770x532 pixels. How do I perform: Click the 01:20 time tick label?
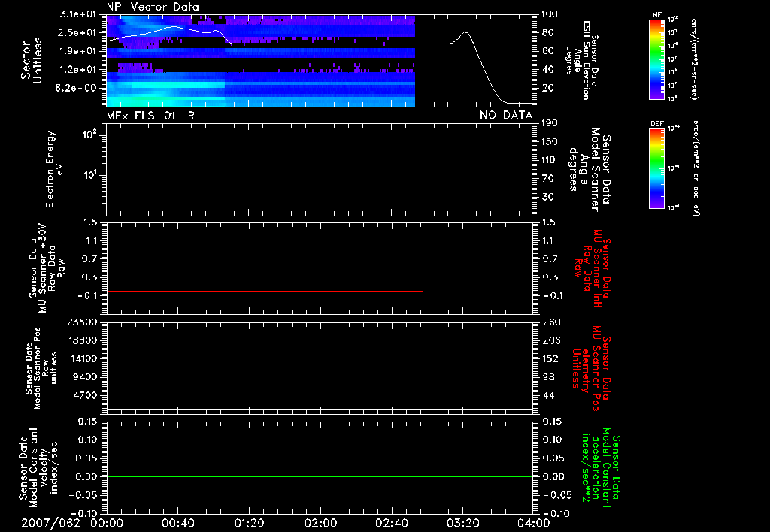[x=249, y=523]
